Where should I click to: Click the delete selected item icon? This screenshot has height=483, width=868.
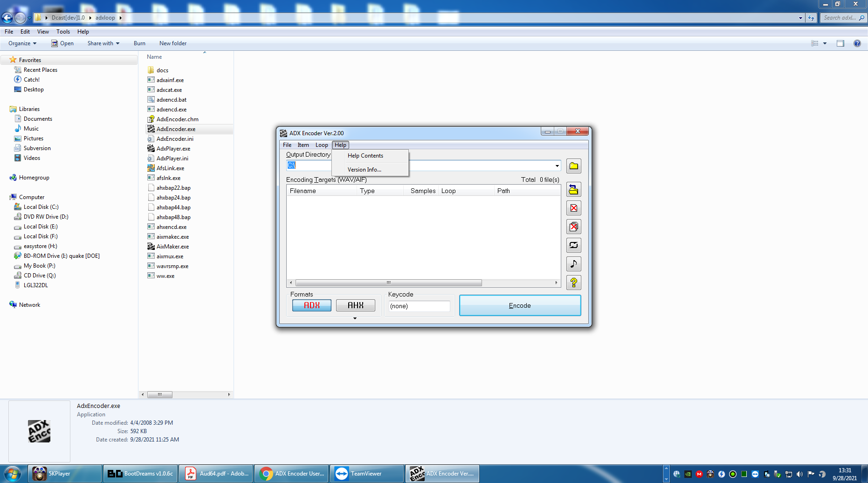pyautogui.click(x=573, y=208)
